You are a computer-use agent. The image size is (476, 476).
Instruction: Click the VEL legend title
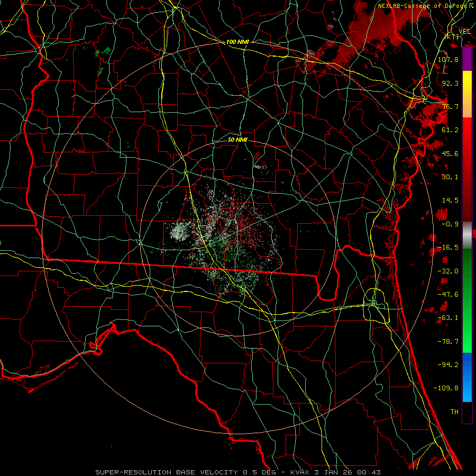(x=464, y=32)
